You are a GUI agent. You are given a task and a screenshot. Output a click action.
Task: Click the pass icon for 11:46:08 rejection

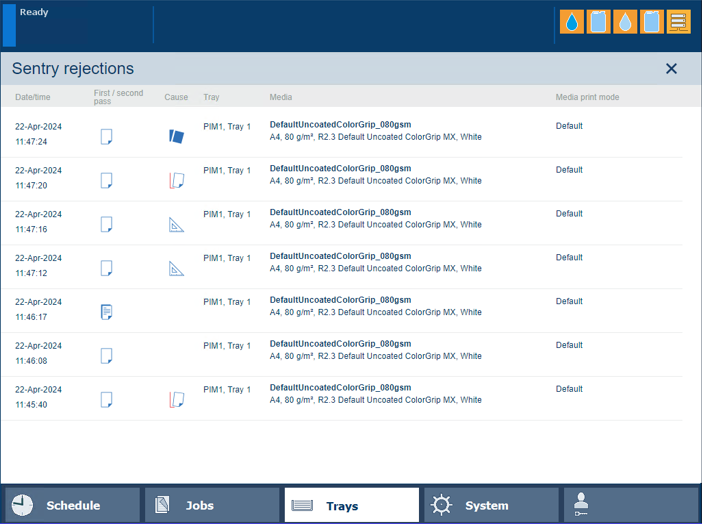click(x=106, y=356)
